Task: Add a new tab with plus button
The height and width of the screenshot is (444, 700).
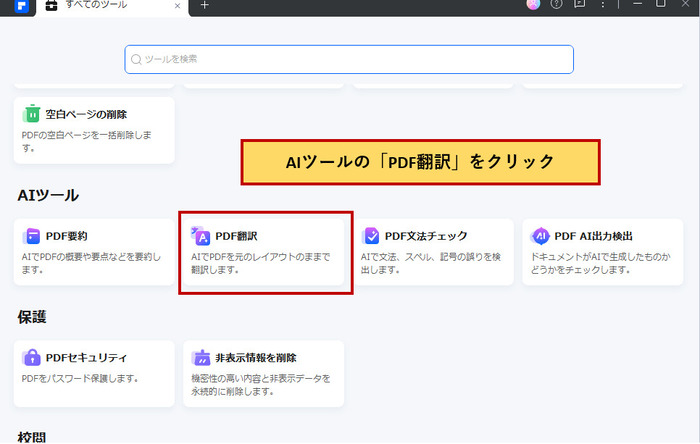Action: pos(204,5)
